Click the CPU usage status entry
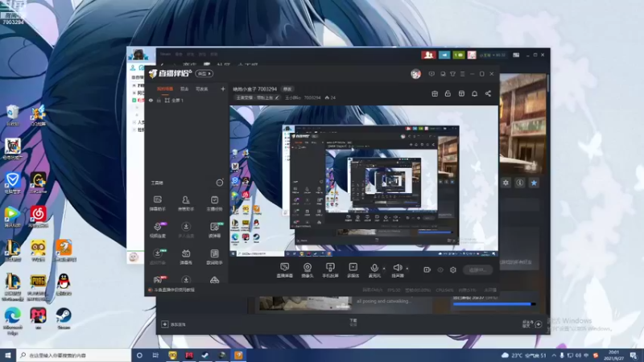This screenshot has width=644, height=362. point(444,290)
